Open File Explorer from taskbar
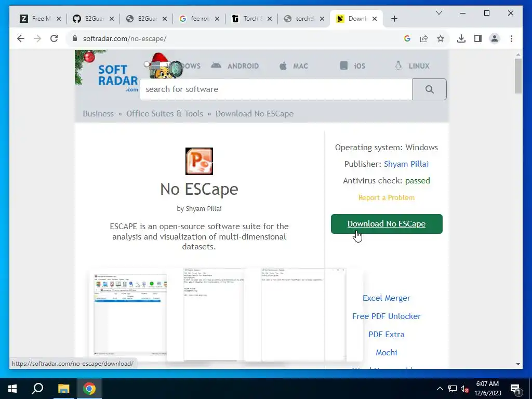This screenshot has width=532, height=399. (x=63, y=389)
